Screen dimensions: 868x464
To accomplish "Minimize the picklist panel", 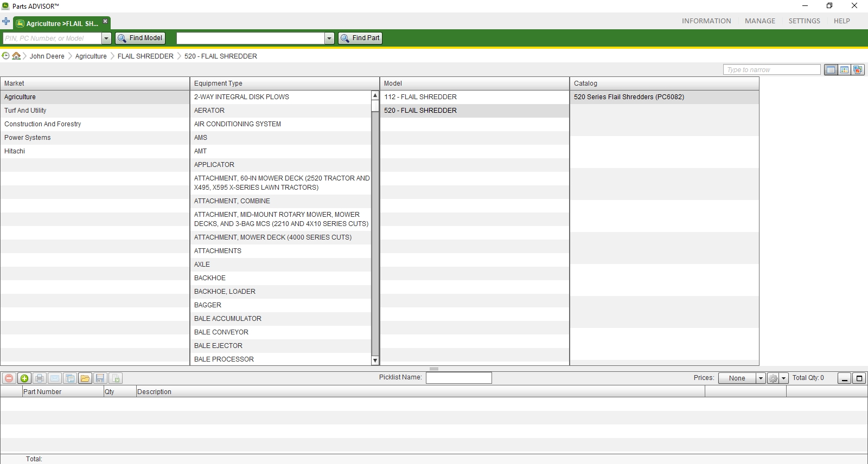I will click(844, 378).
